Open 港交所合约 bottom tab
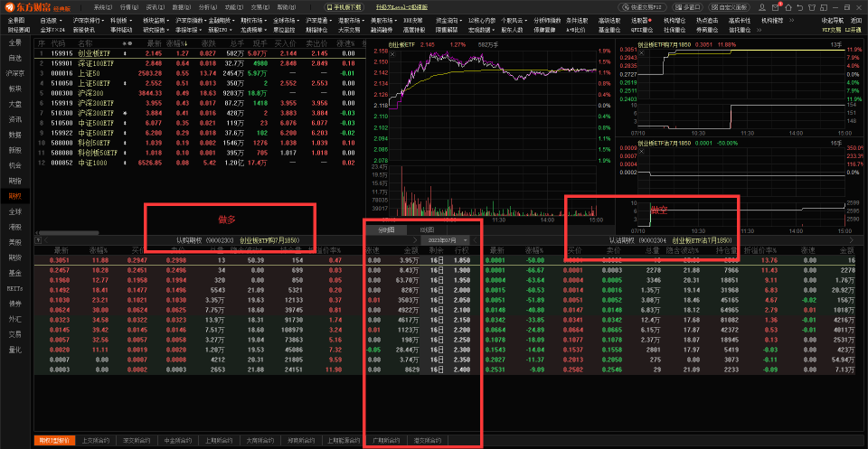868x449 pixels. 428,441
